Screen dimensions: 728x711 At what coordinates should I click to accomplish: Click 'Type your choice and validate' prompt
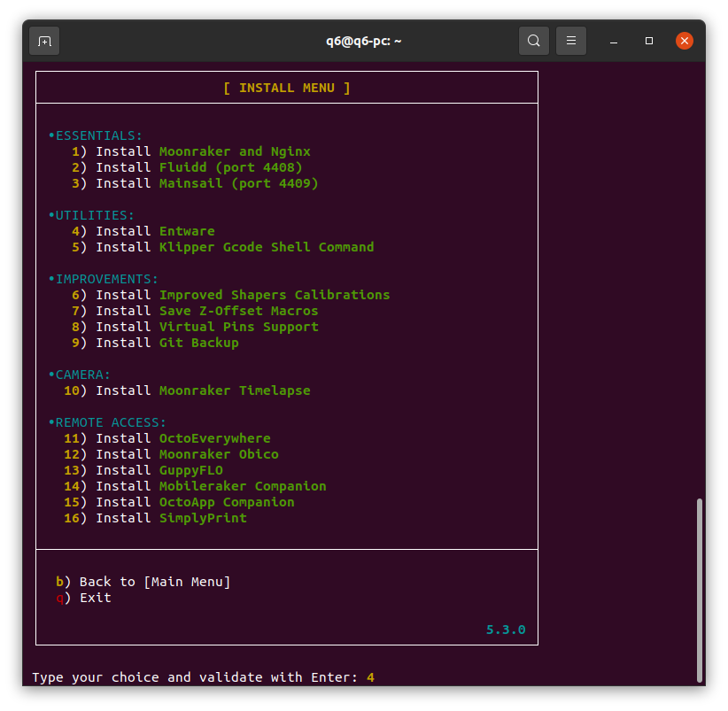click(195, 677)
